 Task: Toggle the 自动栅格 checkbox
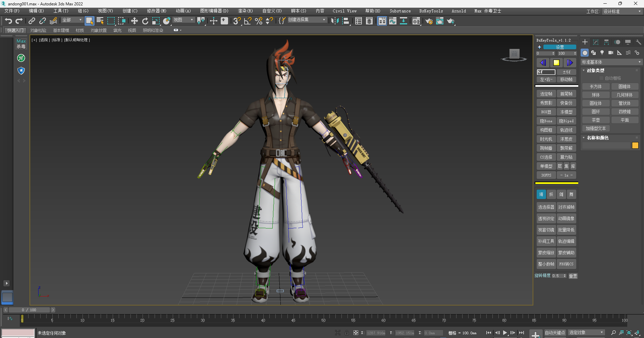pyautogui.click(x=602, y=78)
